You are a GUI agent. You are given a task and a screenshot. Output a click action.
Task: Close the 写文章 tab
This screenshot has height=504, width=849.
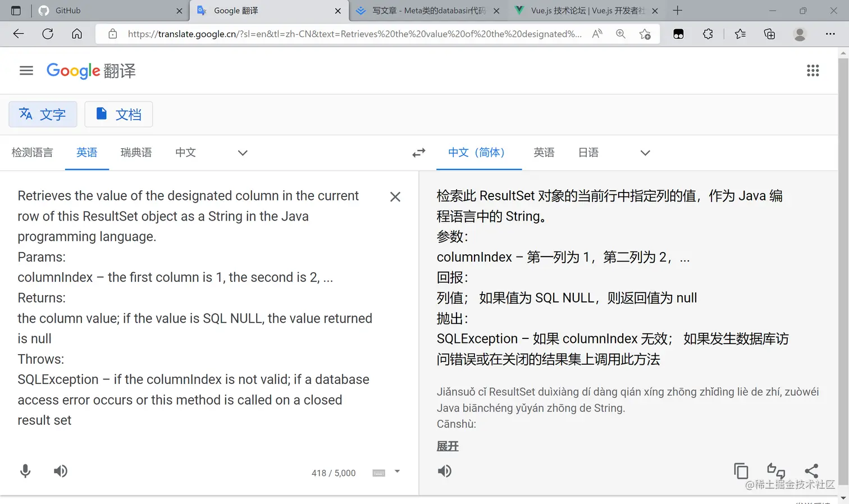[x=496, y=11]
